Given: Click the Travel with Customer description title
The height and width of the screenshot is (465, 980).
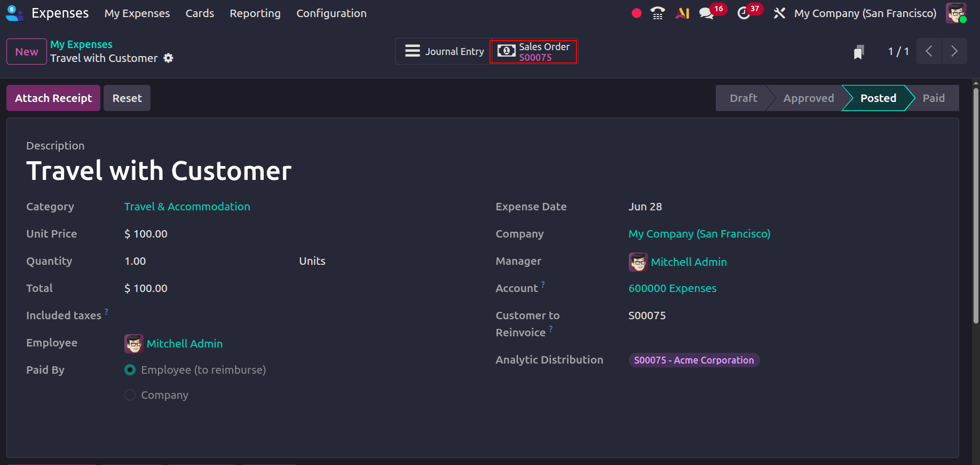Looking at the screenshot, I should click(x=159, y=171).
